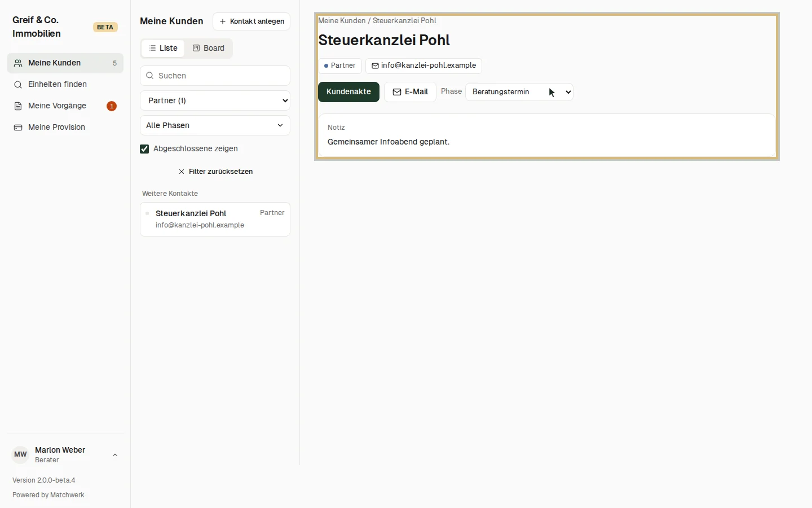Click the plus icon in Kontakt anlegen
Image resolution: width=812 pixels, height=508 pixels.
[223, 21]
